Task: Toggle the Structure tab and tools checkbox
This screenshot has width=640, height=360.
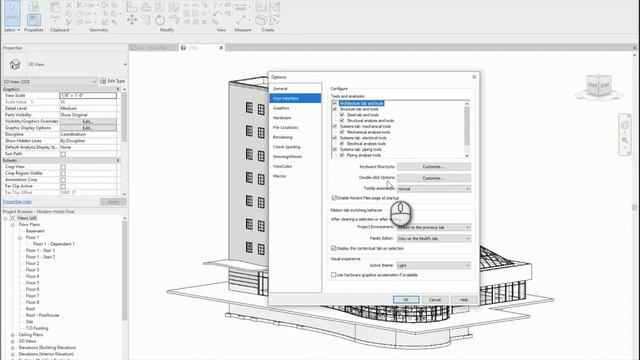Action: pyautogui.click(x=335, y=109)
